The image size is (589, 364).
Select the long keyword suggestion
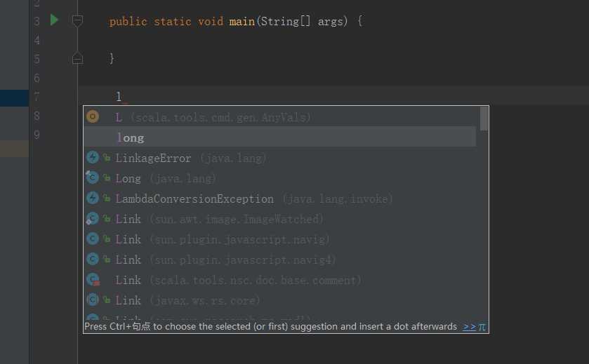point(131,137)
